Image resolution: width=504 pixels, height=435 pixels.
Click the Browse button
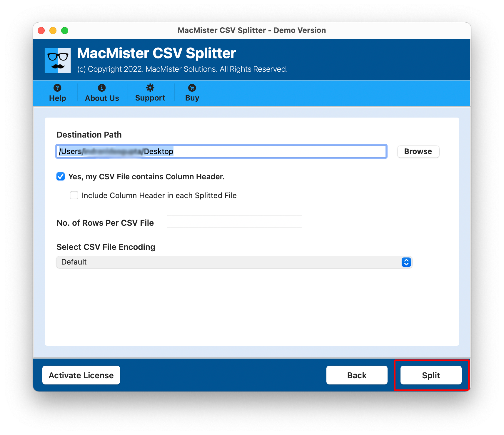coord(418,151)
